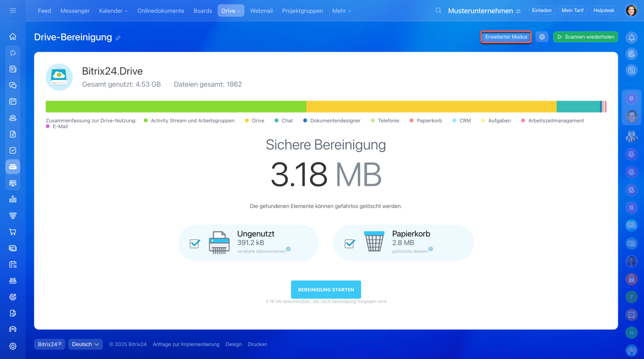
Task: Pin the Drive-Bereinigung page
Action: click(x=118, y=38)
